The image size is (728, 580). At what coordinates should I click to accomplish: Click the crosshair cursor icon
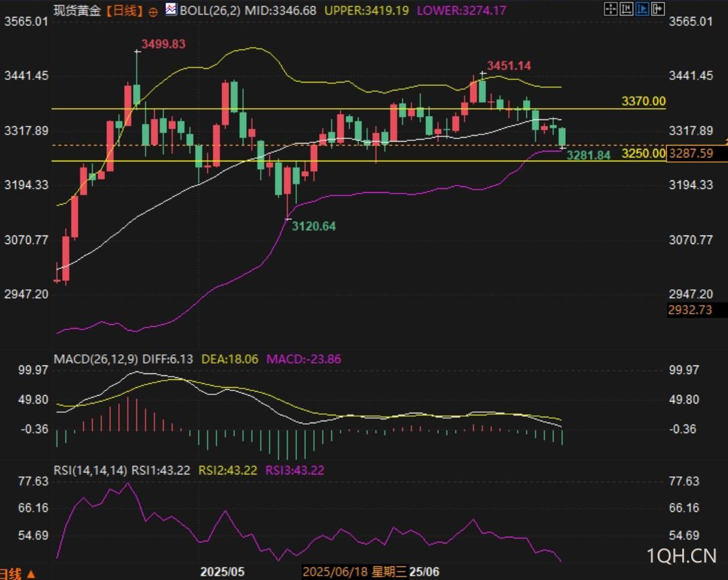click(610, 9)
